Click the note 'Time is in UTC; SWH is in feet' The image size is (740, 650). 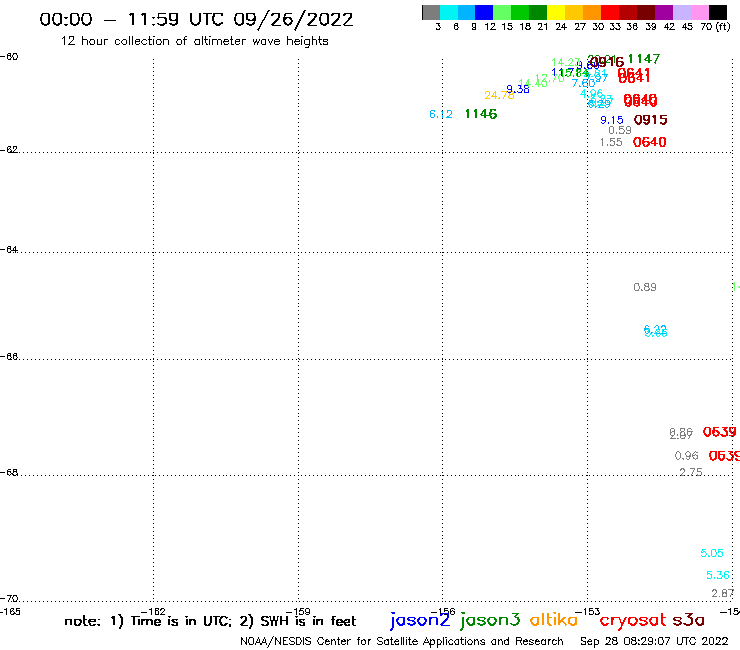[210, 621]
